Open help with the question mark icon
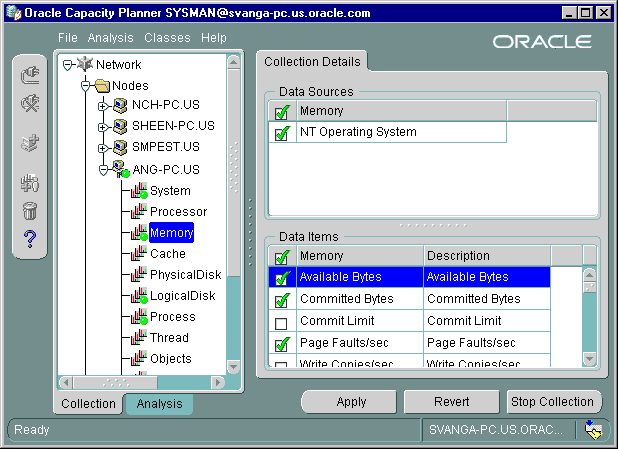Image resolution: width=618 pixels, height=449 pixels. [30, 239]
